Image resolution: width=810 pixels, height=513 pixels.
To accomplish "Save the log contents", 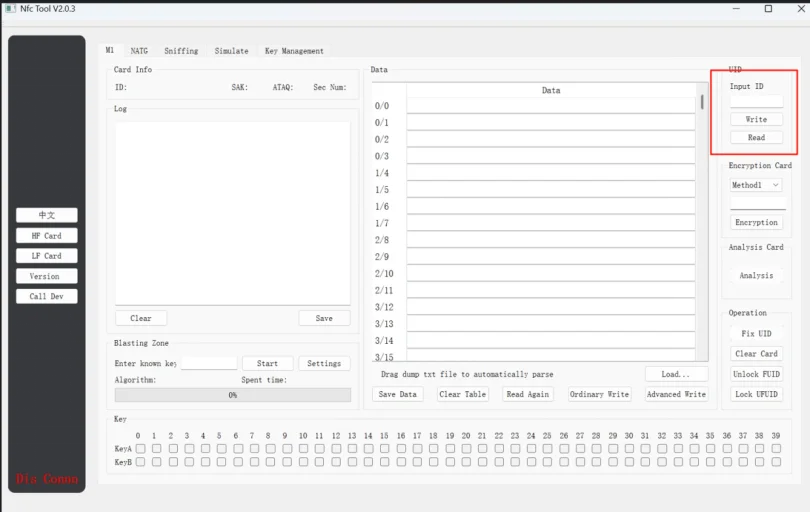I will click(x=324, y=318).
